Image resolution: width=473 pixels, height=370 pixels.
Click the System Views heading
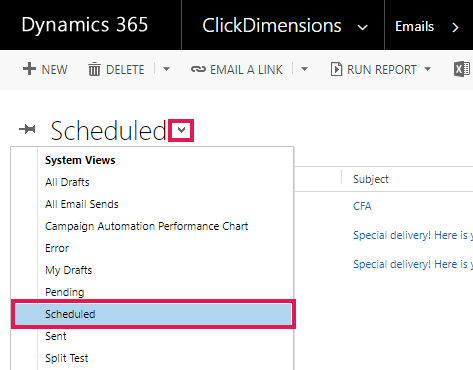point(80,160)
